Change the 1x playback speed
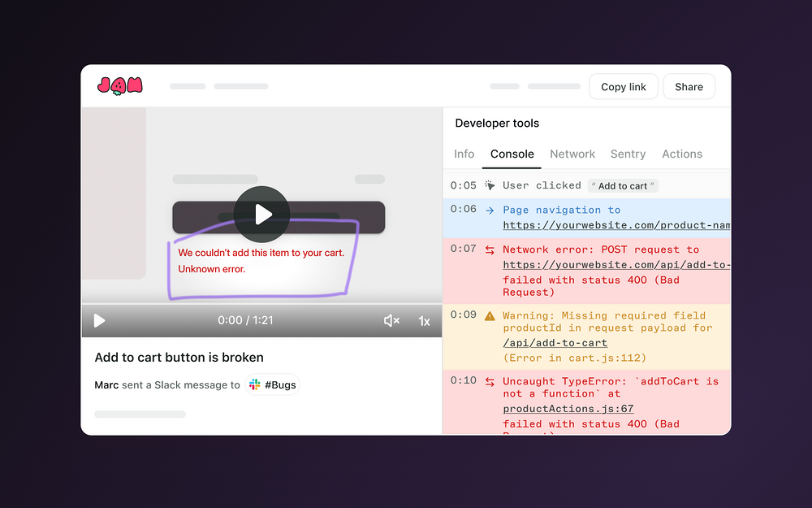This screenshot has width=812, height=508. point(424,321)
